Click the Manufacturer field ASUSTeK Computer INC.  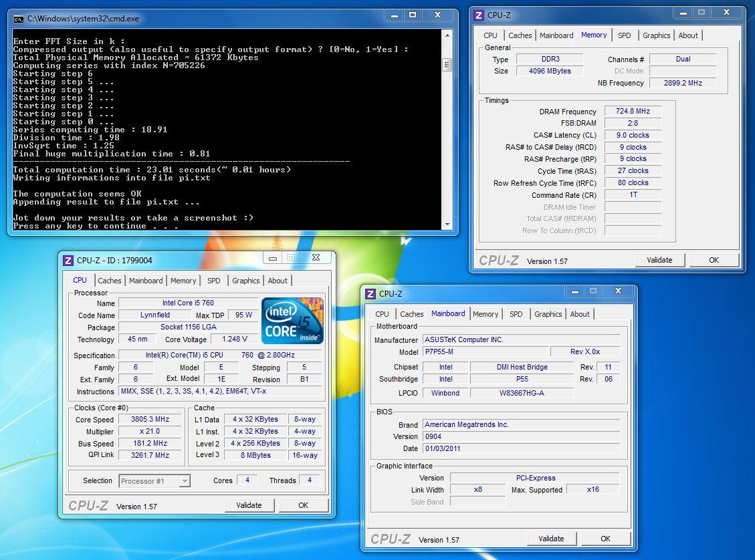pyautogui.click(x=522, y=339)
